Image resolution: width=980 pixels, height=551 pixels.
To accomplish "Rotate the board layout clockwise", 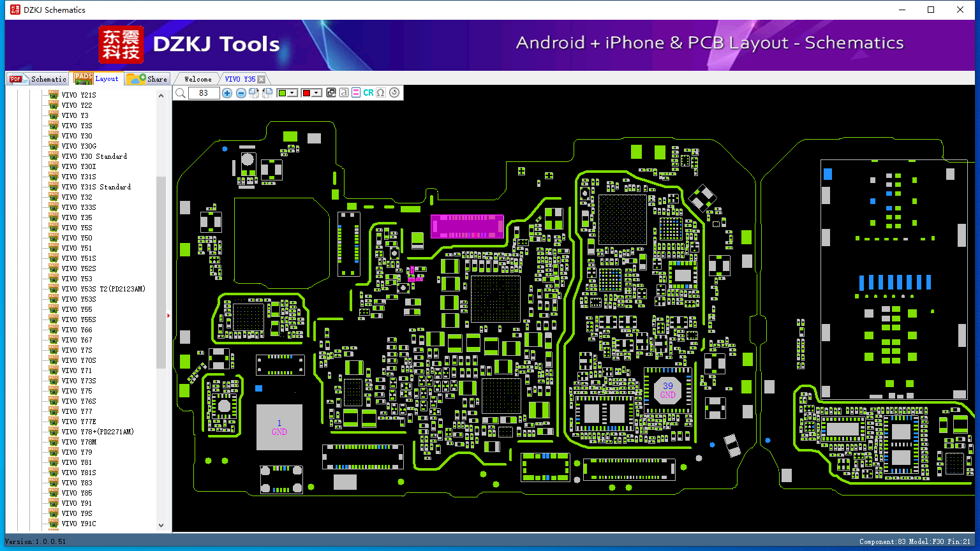I will (x=254, y=93).
